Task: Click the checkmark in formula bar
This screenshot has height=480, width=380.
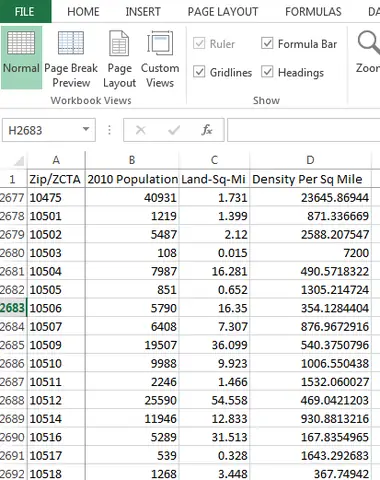Action: tap(174, 130)
